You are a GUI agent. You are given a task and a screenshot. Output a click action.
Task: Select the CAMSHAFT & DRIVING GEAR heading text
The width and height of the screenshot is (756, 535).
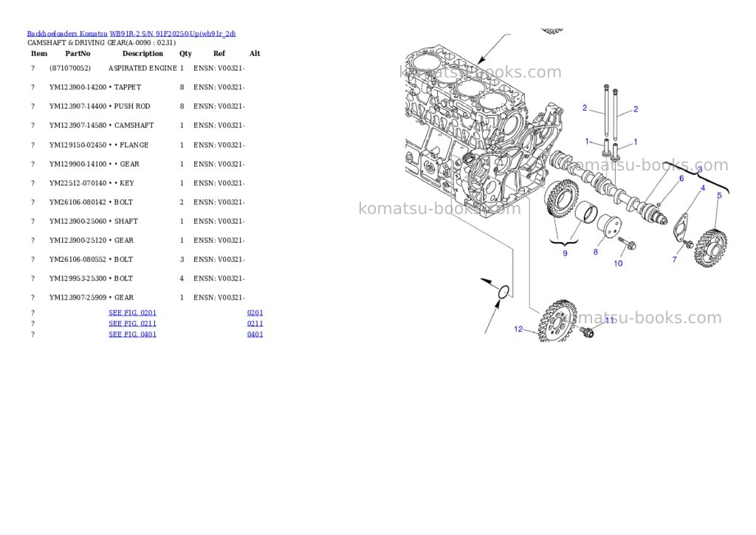[101, 43]
